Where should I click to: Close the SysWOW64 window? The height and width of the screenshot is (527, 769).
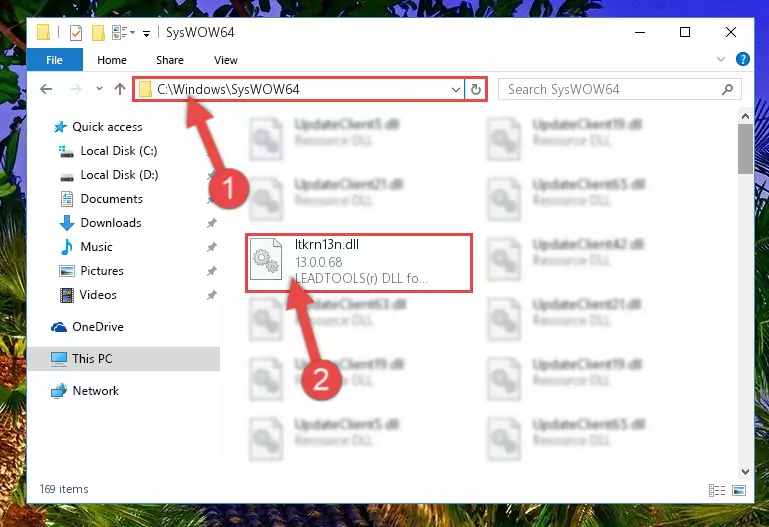point(731,32)
